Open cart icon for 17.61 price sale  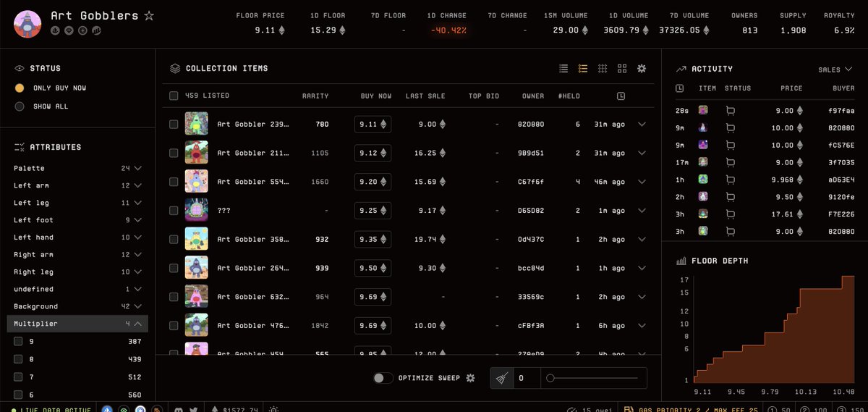[730, 214]
